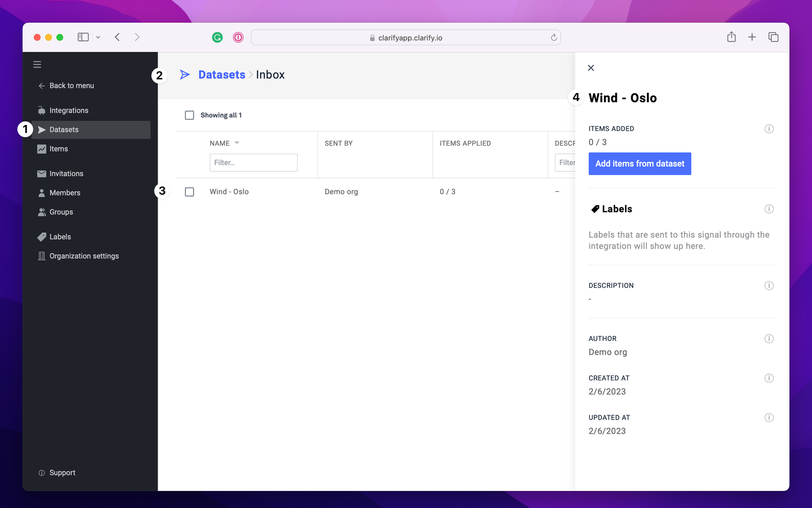The height and width of the screenshot is (508, 812).
Task: Click the info icon for Items Added
Action: 769,129
